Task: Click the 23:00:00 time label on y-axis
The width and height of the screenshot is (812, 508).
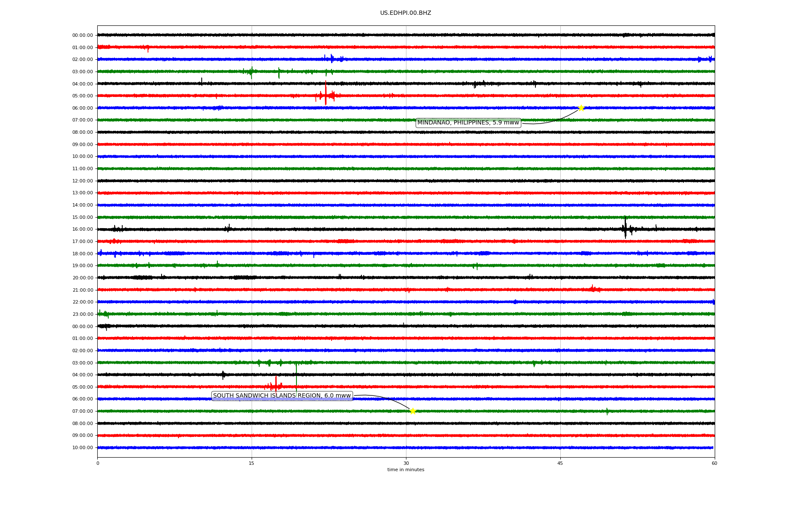Action: click(x=82, y=315)
